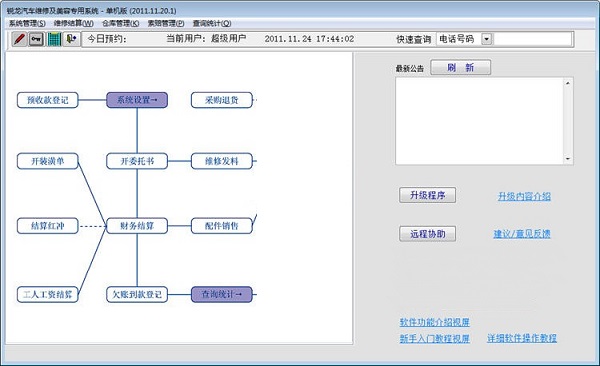This screenshot has width=600, height=366.
Task: Click the 工人工资结算 flow node
Action: point(47,294)
